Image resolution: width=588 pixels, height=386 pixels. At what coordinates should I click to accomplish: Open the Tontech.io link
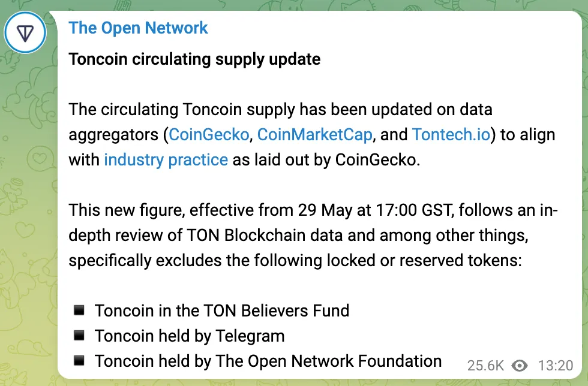coord(451,134)
